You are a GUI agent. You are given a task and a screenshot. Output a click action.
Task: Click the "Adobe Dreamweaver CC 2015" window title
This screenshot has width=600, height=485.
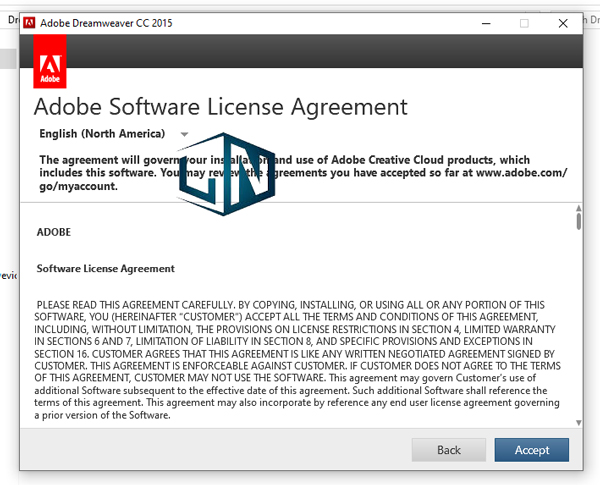pyautogui.click(x=106, y=23)
